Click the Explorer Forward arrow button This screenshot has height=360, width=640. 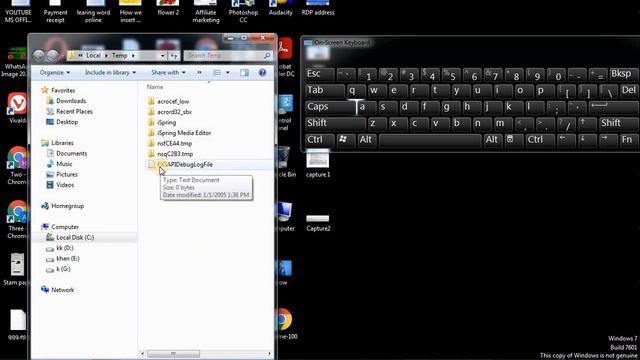click(x=52, y=56)
